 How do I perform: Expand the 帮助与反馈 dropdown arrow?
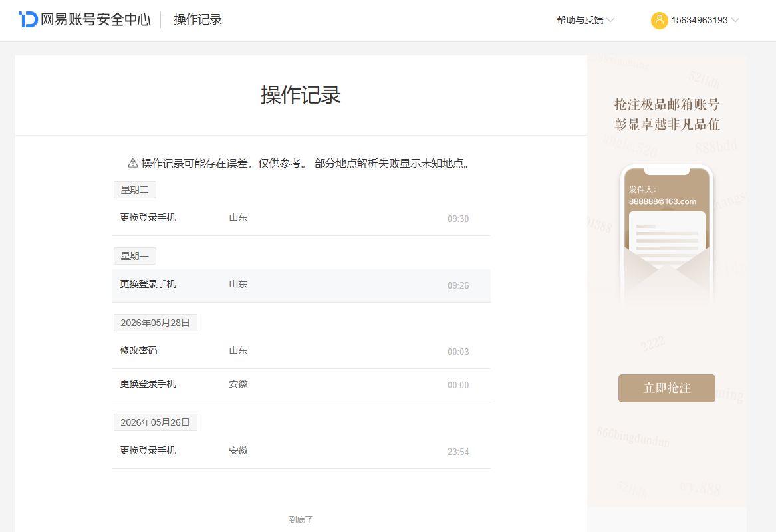tap(610, 21)
